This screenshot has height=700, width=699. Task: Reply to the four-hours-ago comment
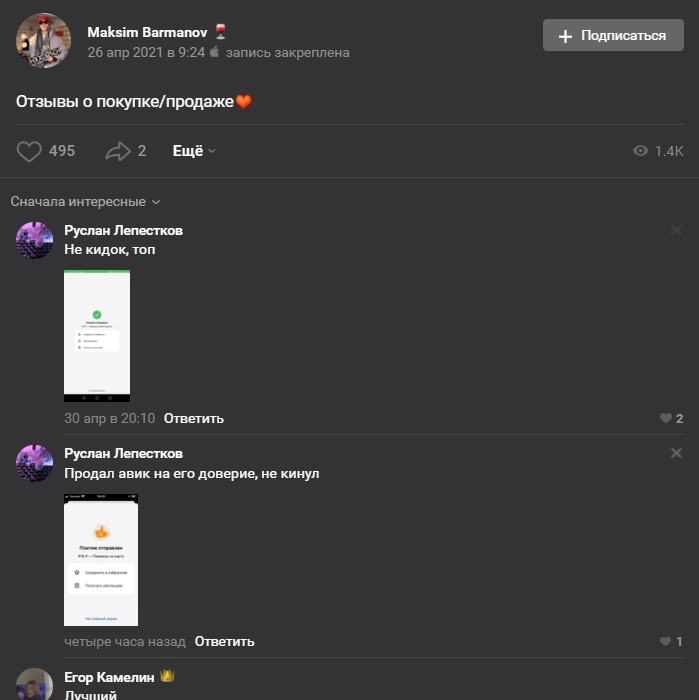225,642
